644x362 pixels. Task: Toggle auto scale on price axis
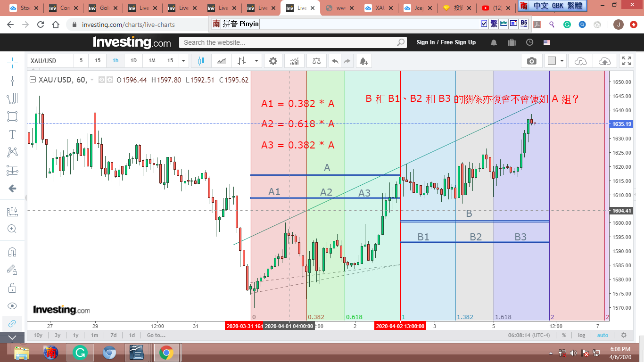[x=603, y=335]
